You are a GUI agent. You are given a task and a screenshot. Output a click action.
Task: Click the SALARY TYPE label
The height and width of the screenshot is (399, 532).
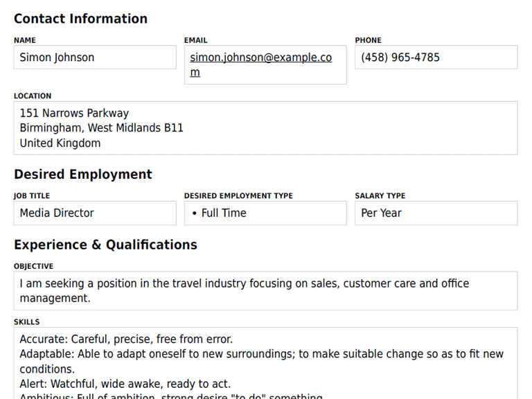380,196
